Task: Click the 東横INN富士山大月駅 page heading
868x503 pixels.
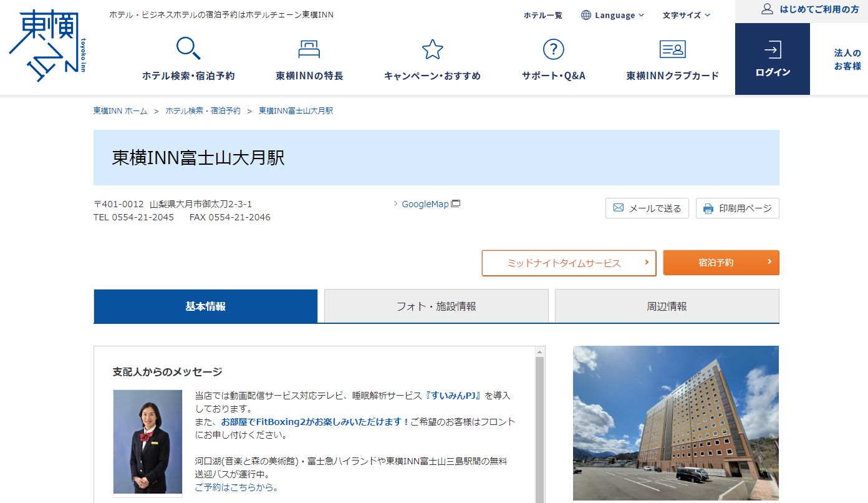Action: click(198, 158)
